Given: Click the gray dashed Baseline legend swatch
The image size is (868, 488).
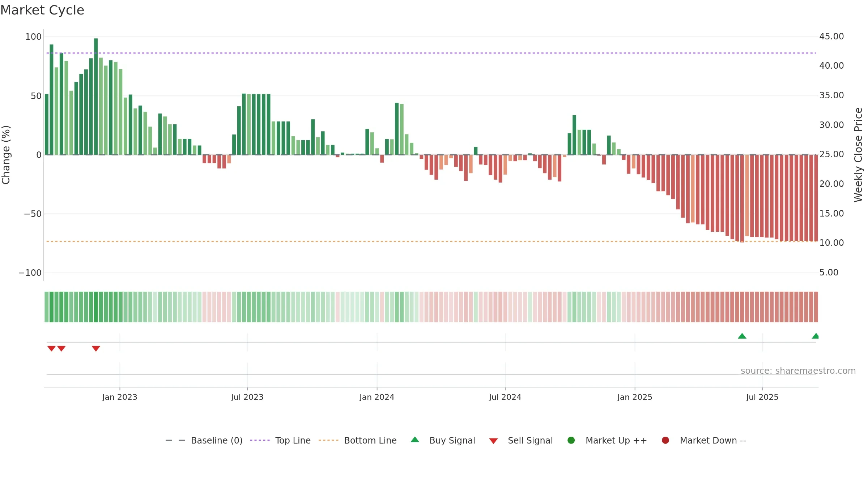Looking at the screenshot, I should tap(175, 440).
